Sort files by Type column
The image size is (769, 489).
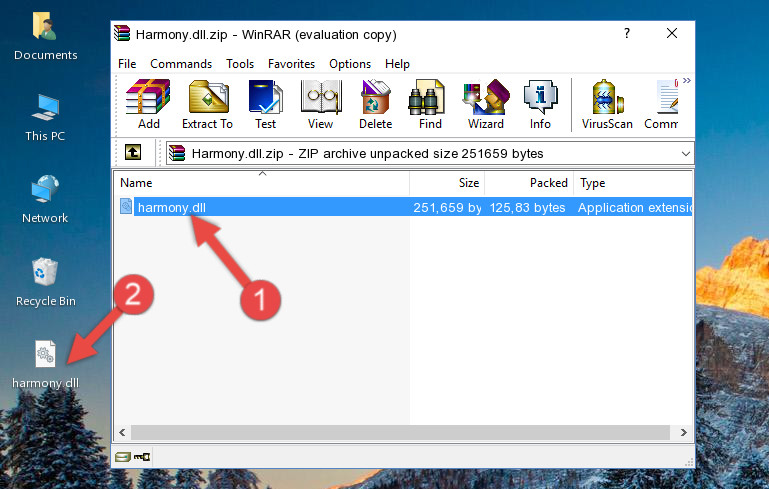[633, 183]
